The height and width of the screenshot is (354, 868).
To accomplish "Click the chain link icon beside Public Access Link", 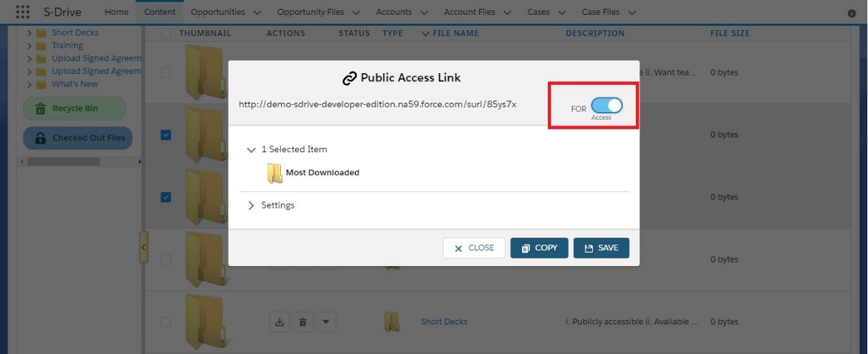I will pos(349,78).
